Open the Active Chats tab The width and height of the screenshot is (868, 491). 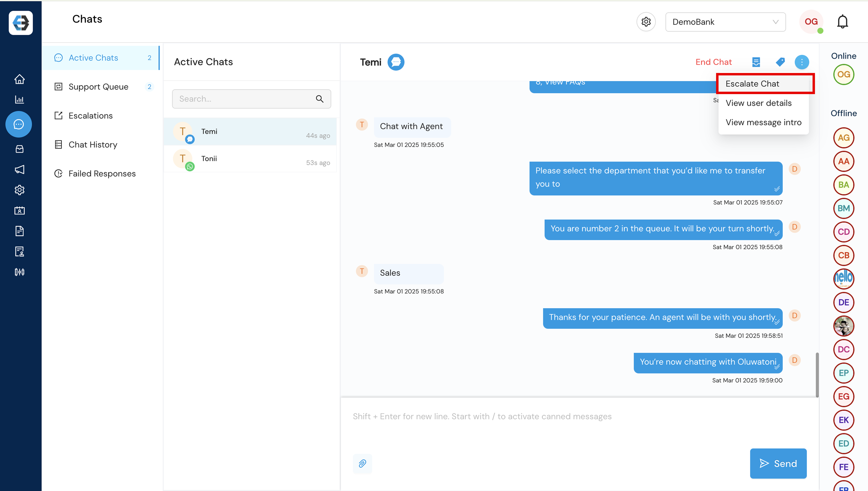pos(101,58)
